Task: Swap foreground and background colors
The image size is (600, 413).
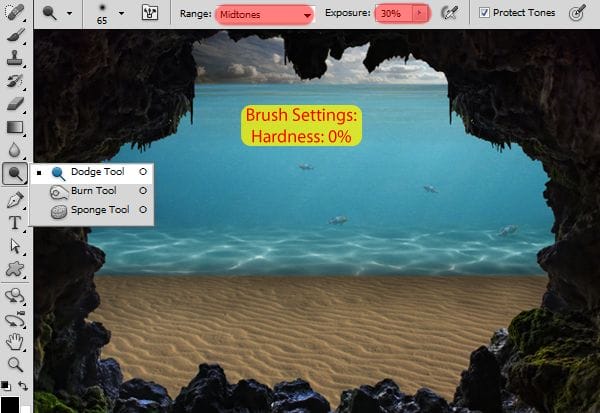Action: coord(23,385)
